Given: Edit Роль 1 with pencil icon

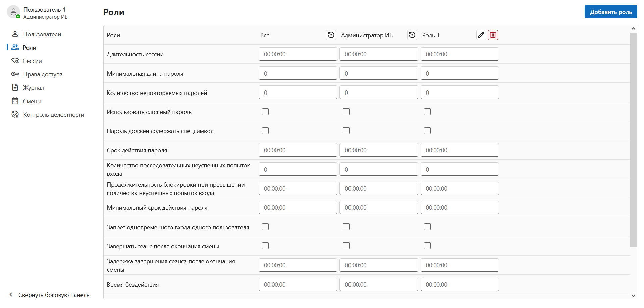Looking at the screenshot, I should (x=481, y=35).
